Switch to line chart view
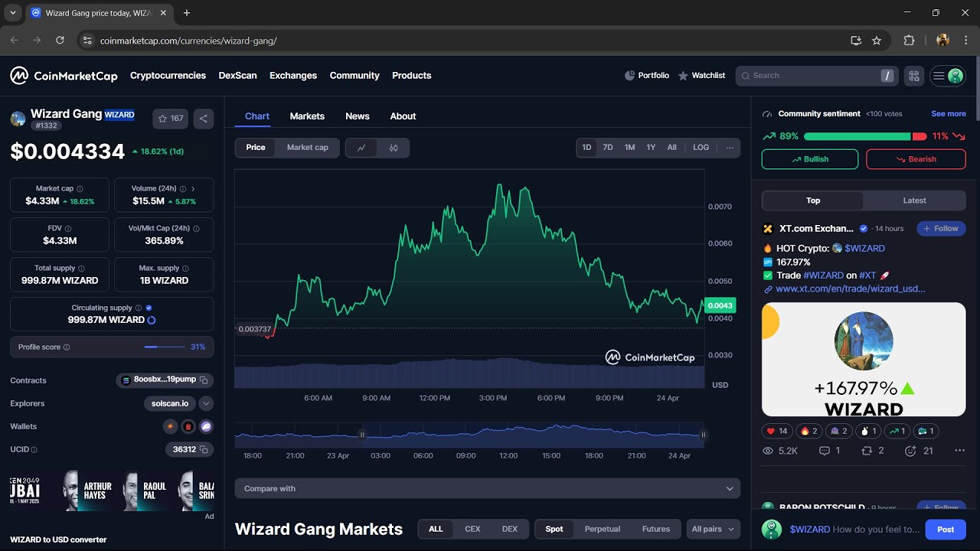 361,148
